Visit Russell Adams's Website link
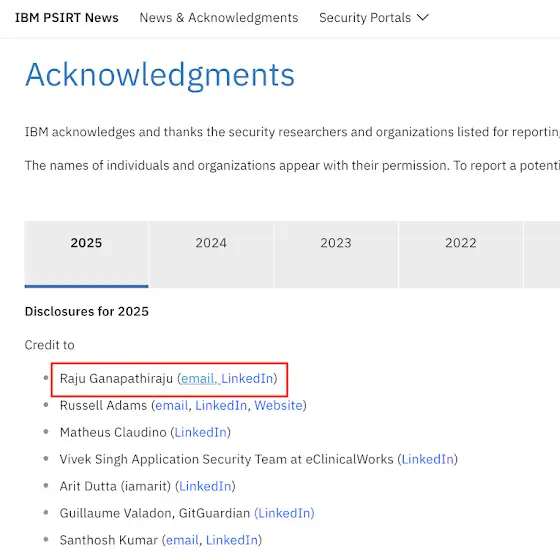The height and width of the screenshot is (560, 560). click(x=279, y=406)
